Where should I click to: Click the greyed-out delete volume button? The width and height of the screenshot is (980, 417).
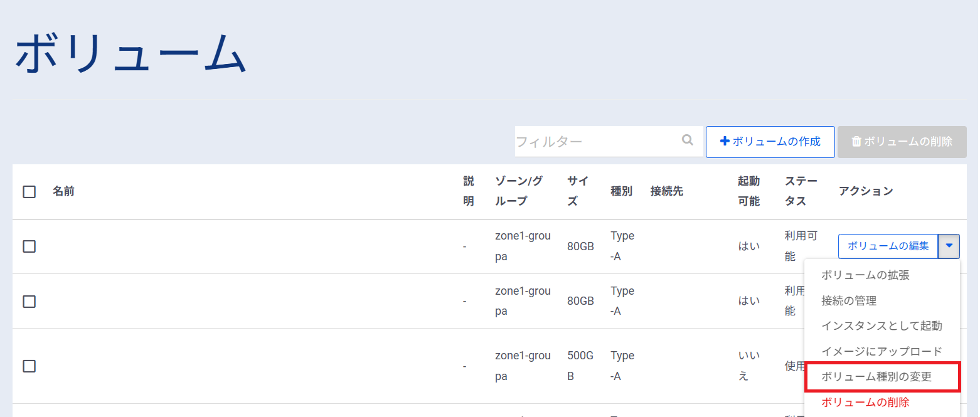[x=902, y=142]
